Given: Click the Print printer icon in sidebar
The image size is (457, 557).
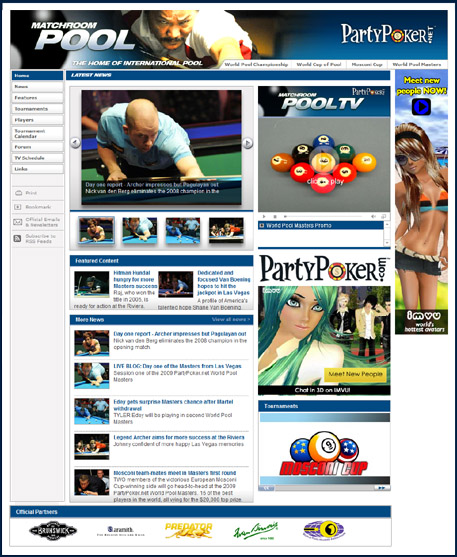Looking at the screenshot, I should tap(18, 193).
